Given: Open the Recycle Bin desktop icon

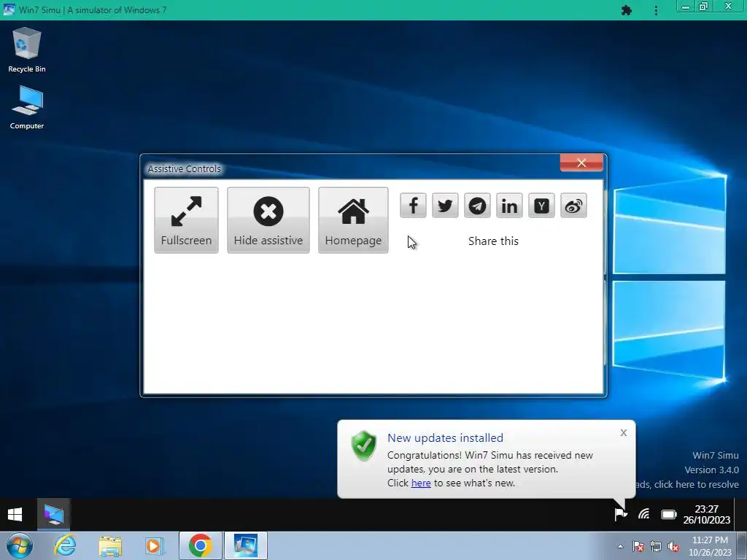Looking at the screenshot, I should click(27, 50).
